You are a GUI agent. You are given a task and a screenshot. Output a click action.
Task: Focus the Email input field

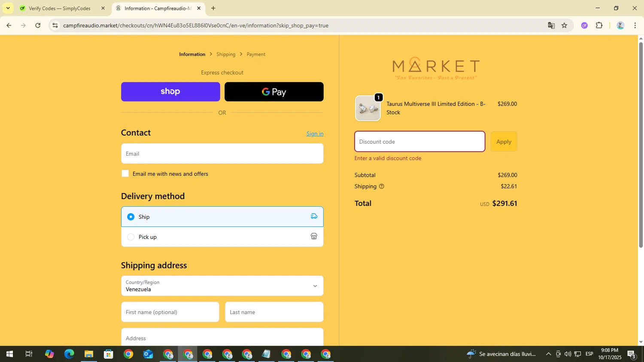[222, 154]
